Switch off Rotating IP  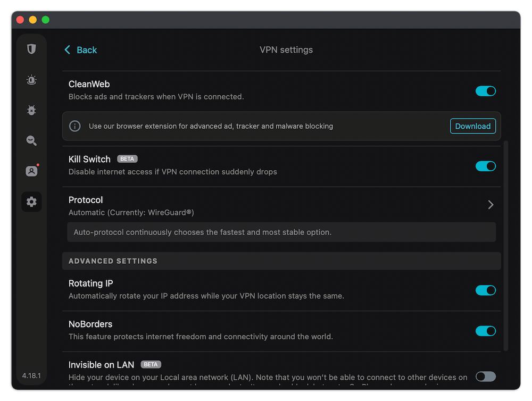(485, 290)
